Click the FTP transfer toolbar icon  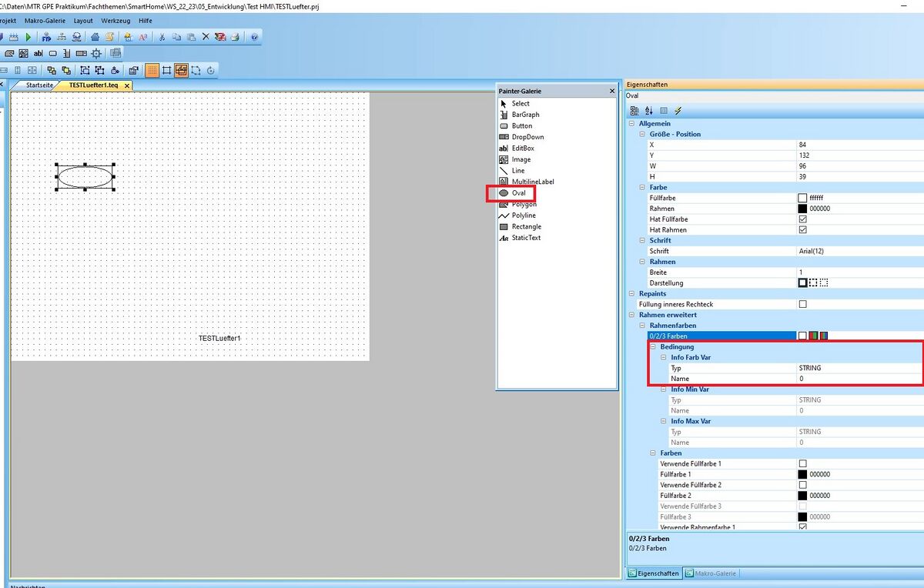tap(46, 37)
